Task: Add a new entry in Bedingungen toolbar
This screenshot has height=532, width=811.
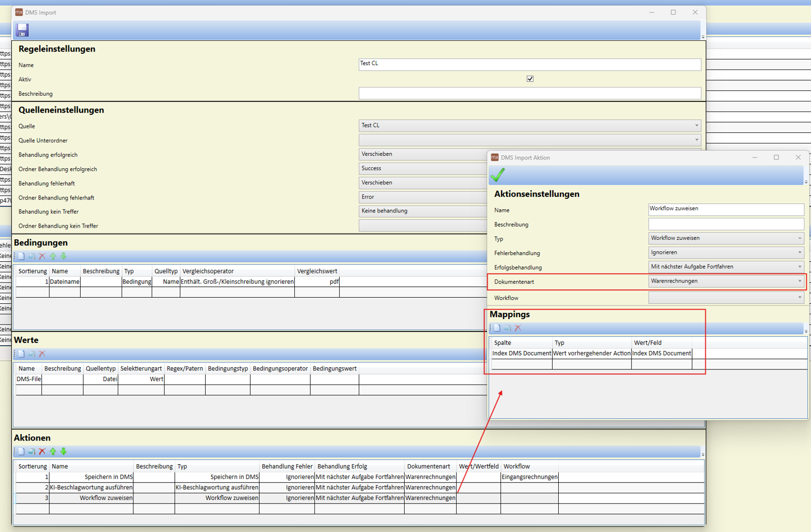Action: [21, 256]
